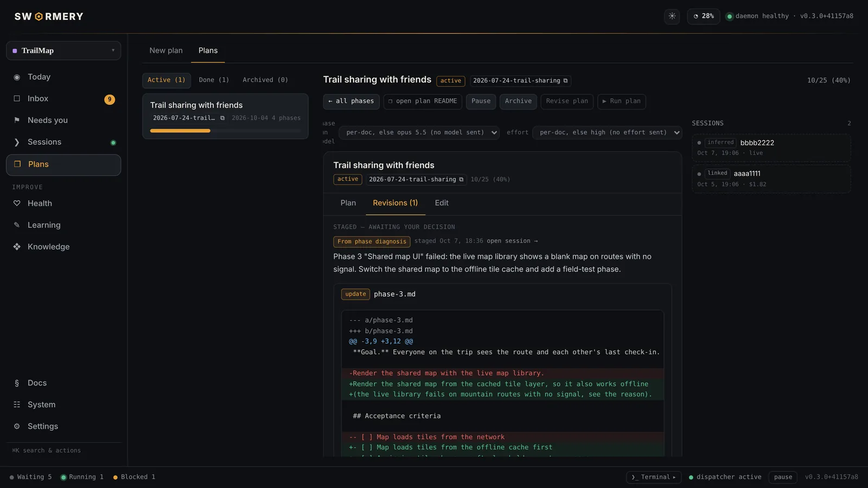
Task: Switch to the Plan tab
Action: 348,203
